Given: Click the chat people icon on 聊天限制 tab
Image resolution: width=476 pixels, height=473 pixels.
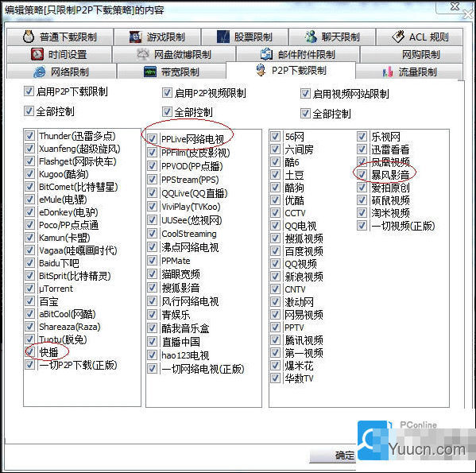Looking at the screenshot, I should 311,37.
